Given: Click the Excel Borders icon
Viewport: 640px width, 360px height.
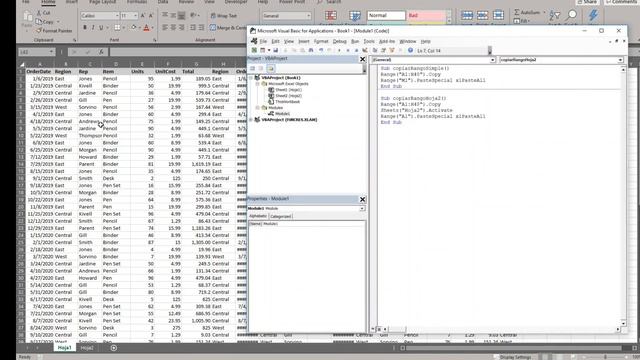Looking at the screenshot, I should pyautogui.click(x=117, y=28).
